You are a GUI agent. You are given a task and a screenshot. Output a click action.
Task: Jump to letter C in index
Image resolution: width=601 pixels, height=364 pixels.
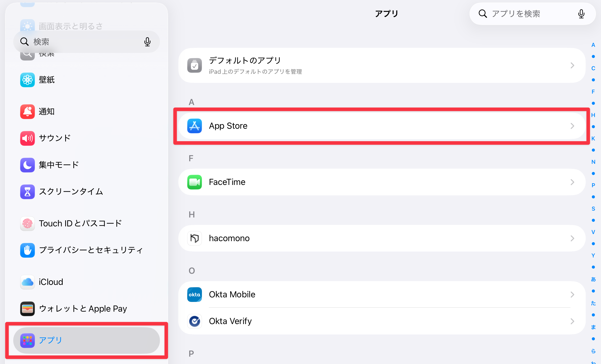coord(593,68)
